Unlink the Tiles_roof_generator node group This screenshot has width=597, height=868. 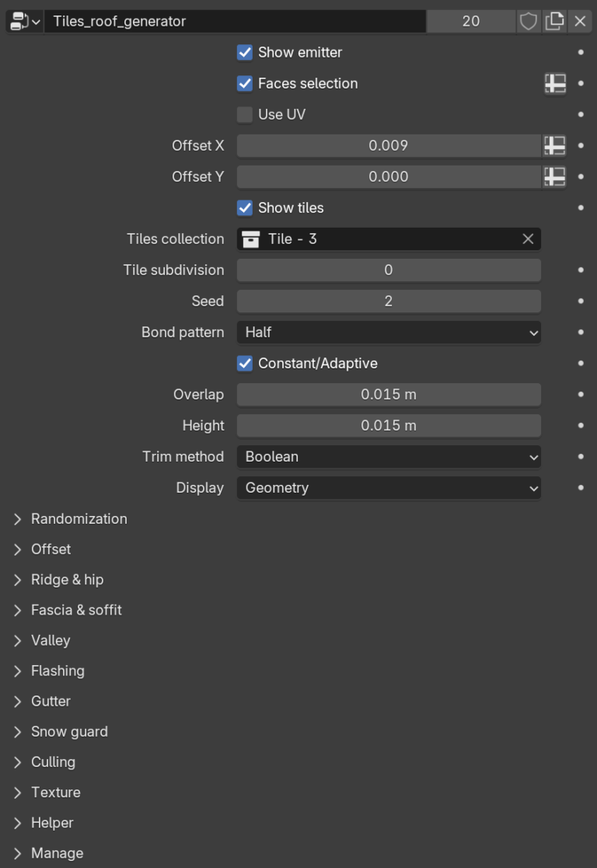(580, 21)
